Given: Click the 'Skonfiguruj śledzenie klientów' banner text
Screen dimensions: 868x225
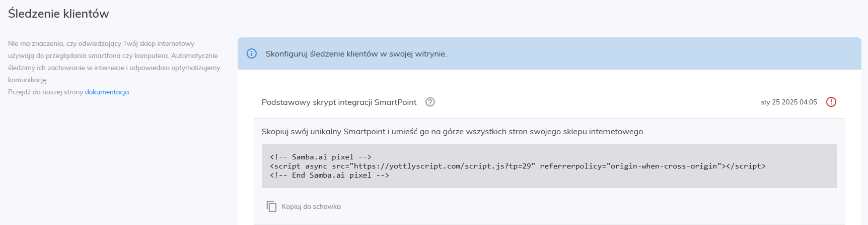Looking at the screenshot, I should [x=356, y=53].
